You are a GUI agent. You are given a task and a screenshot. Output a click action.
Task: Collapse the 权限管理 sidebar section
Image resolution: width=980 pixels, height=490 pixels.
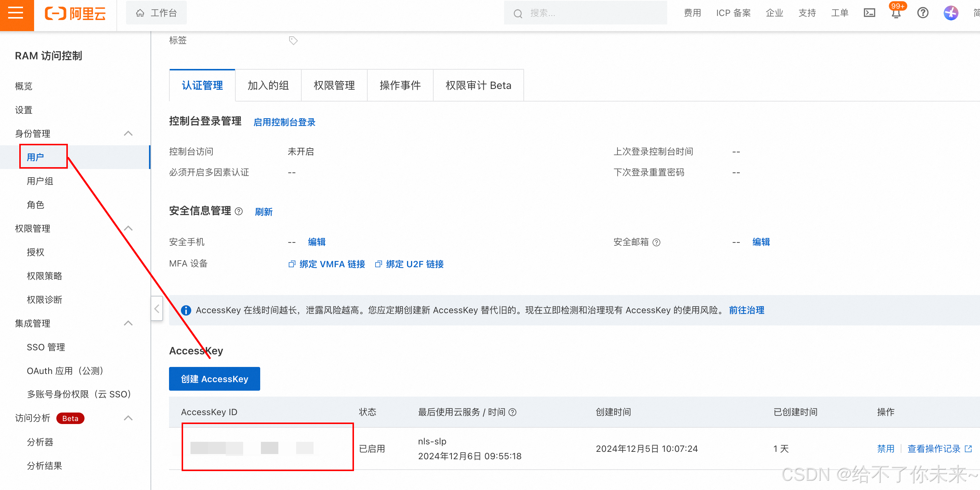[128, 228]
